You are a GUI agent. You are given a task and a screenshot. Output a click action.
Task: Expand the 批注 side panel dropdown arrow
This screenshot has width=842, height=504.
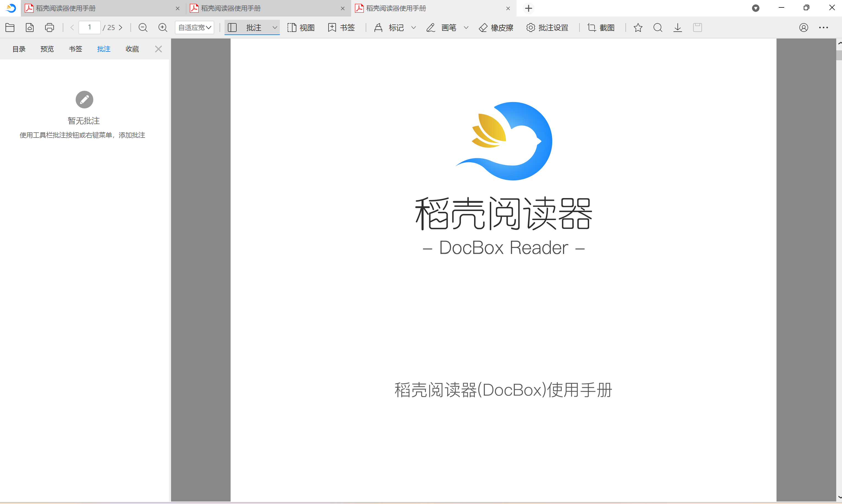[x=275, y=28]
